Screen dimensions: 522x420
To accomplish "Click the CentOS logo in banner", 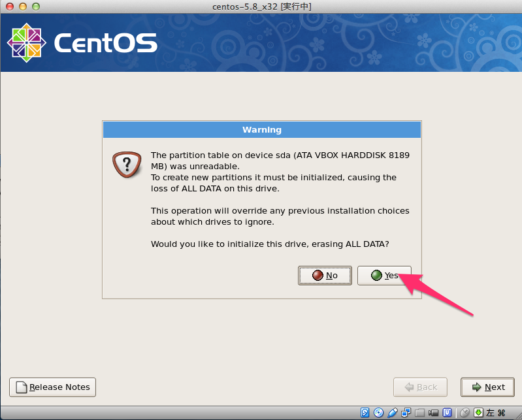I will click(82, 43).
